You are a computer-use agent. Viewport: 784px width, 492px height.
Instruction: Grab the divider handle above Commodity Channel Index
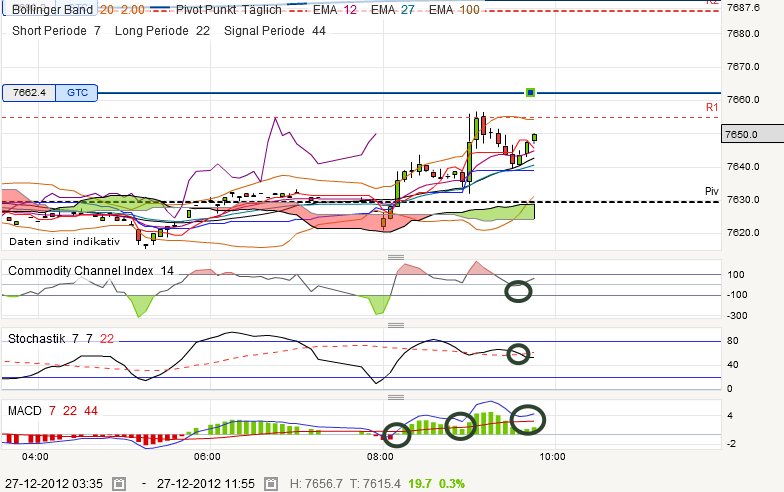(396, 257)
